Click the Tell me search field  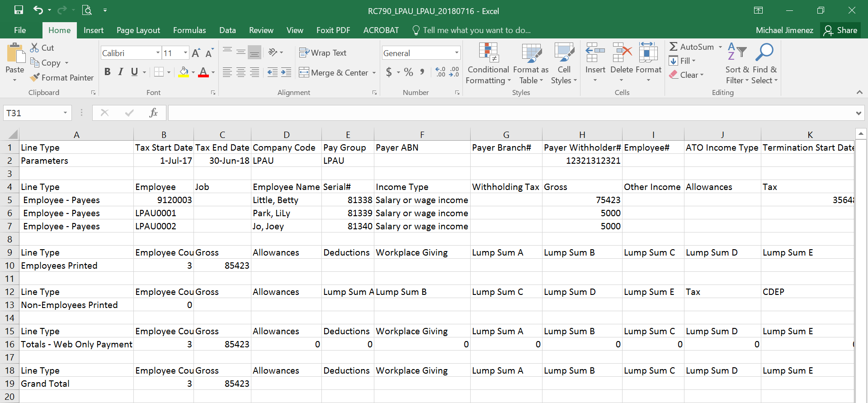(476, 30)
